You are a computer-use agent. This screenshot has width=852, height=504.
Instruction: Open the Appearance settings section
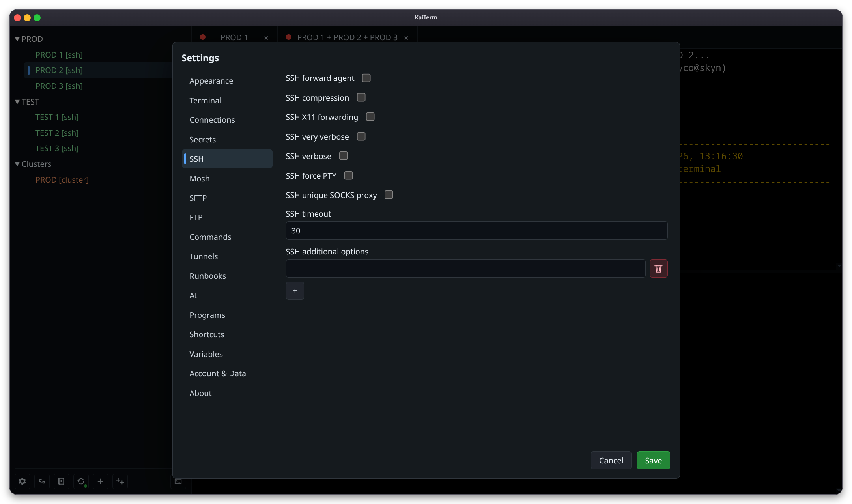coord(227,81)
